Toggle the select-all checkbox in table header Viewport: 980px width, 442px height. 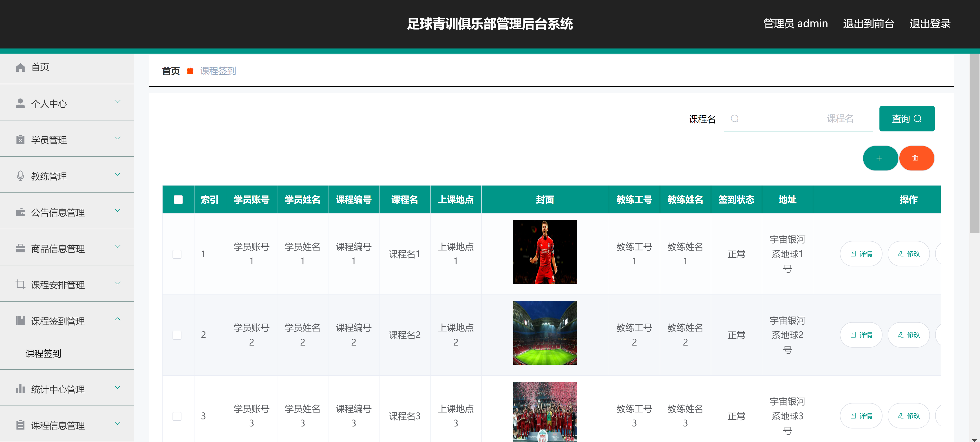178,200
